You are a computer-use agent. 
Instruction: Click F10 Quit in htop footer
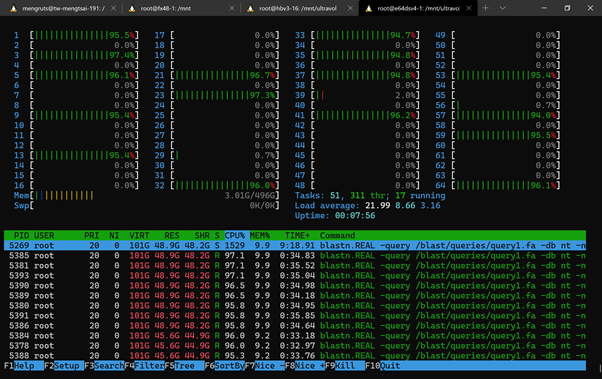pos(383,366)
